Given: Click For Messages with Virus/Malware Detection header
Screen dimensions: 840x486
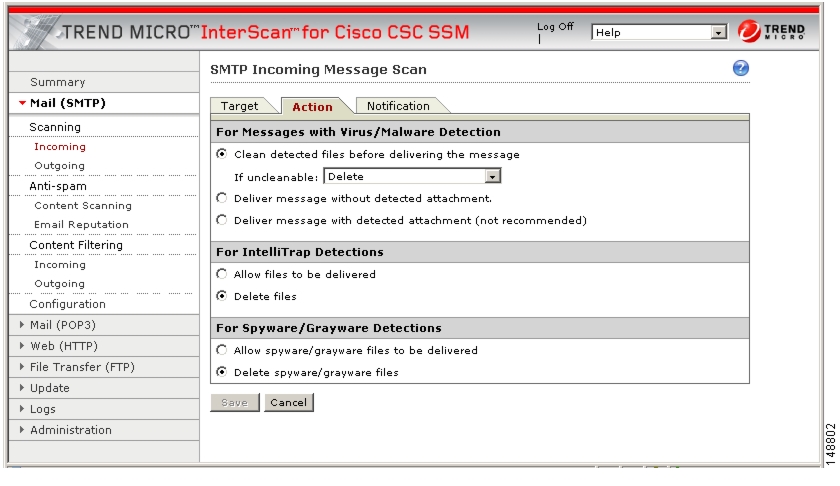Looking at the screenshot, I should click(x=358, y=132).
